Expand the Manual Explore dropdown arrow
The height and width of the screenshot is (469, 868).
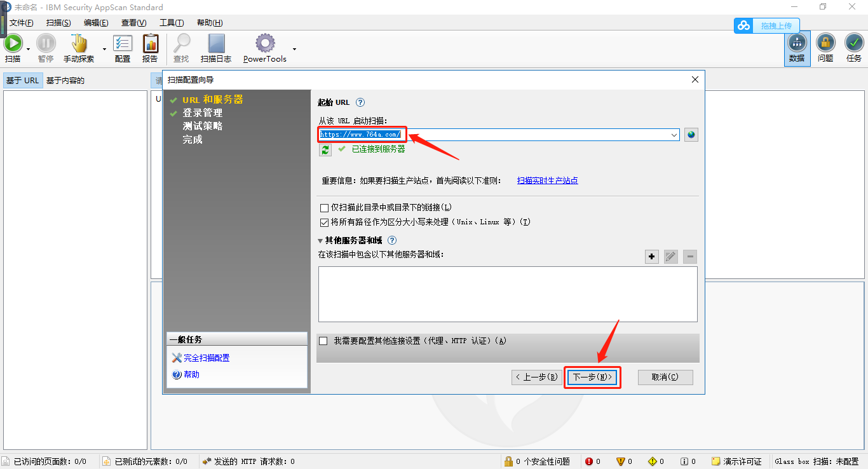(104, 49)
